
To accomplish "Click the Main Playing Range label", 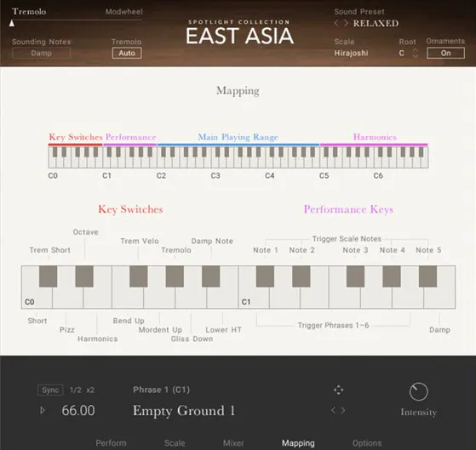I will coord(238,137).
